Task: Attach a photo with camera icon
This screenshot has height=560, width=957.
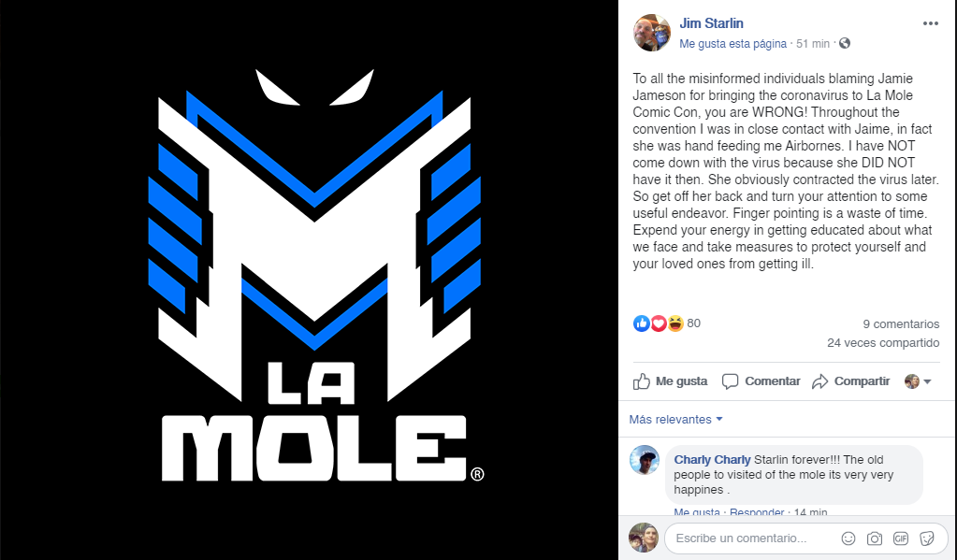Action: (x=875, y=538)
